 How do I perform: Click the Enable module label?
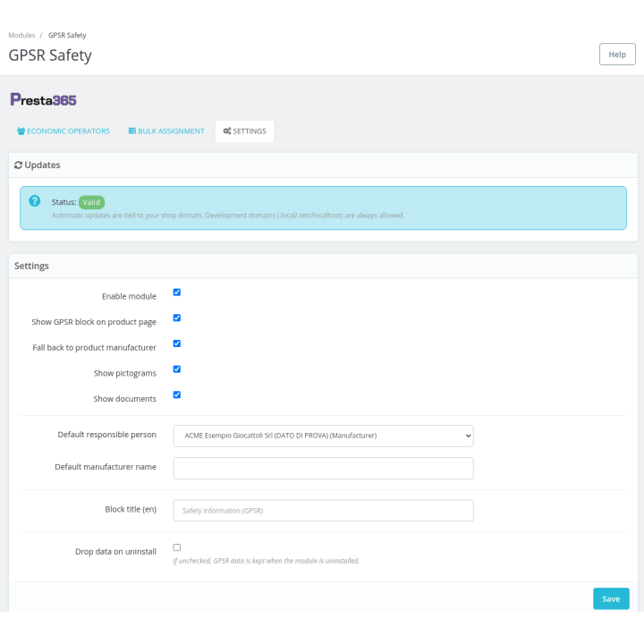pyautogui.click(x=129, y=297)
